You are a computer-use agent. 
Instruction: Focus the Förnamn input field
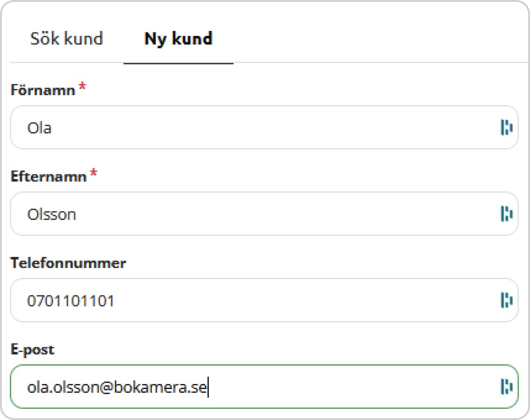tap(265, 127)
